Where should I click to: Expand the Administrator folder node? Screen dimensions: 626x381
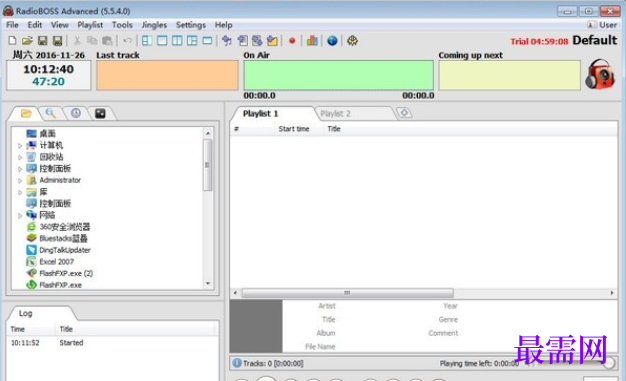tap(20, 181)
